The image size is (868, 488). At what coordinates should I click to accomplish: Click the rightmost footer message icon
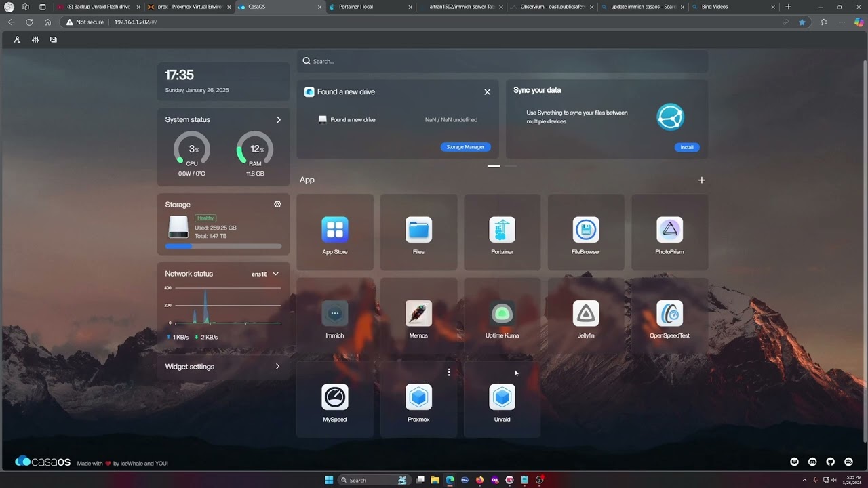pyautogui.click(x=848, y=462)
